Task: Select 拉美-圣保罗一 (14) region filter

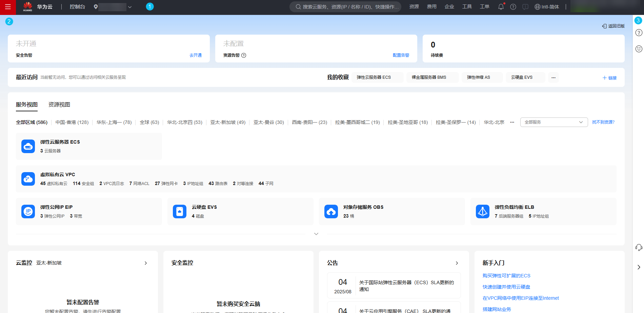Action: pos(456,122)
